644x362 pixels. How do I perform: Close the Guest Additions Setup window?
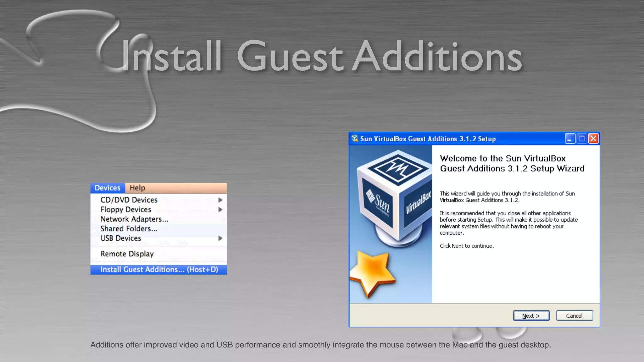click(593, 139)
